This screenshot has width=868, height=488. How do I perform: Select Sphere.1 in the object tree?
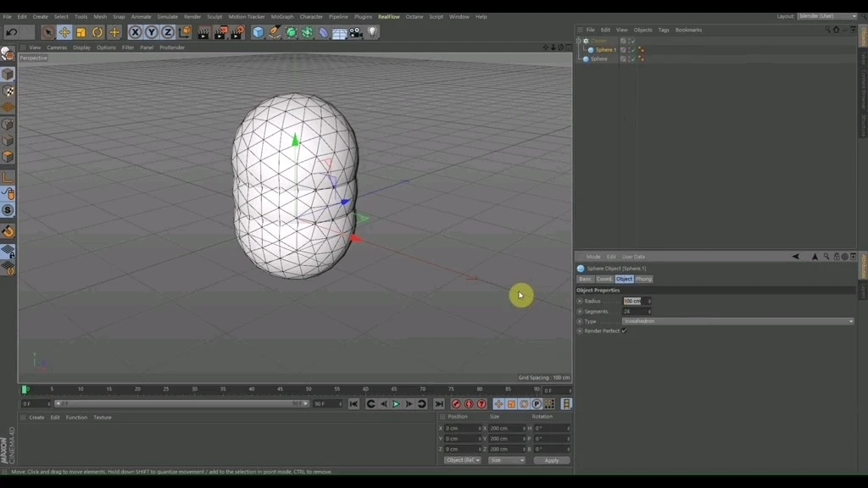[x=605, y=50]
